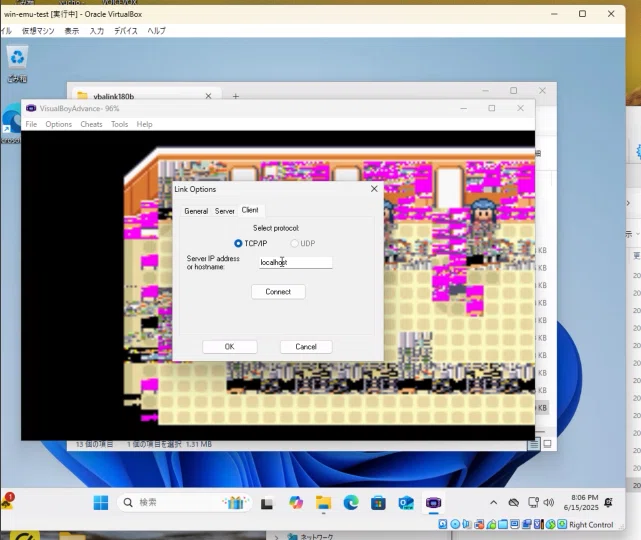The width and height of the screenshot is (641, 540).
Task: Open the network status tray icon
Action: pos(533,502)
